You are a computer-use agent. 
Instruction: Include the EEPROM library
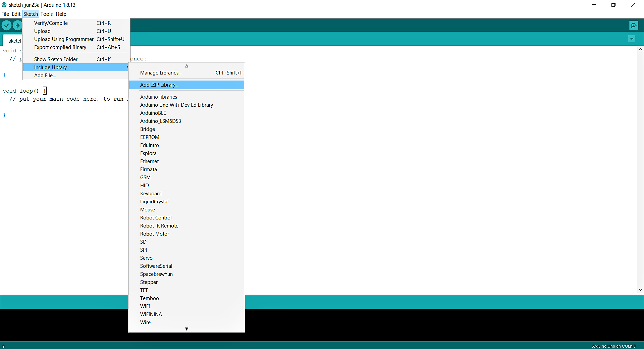coord(186,137)
